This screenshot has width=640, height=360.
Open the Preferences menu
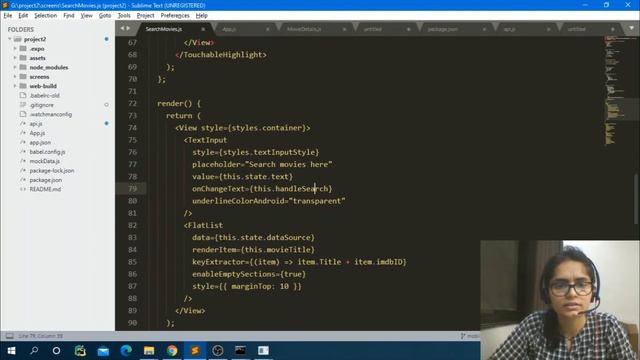175,16
